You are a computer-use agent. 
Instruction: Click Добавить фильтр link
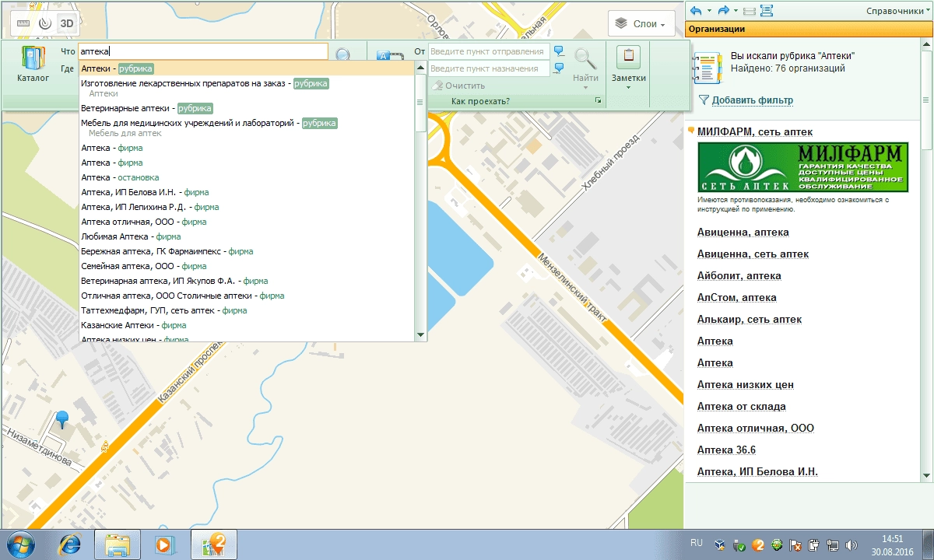point(753,100)
